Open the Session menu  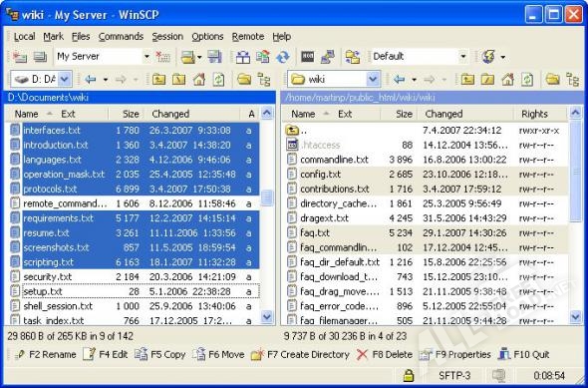pyautogui.click(x=167, y=36)
